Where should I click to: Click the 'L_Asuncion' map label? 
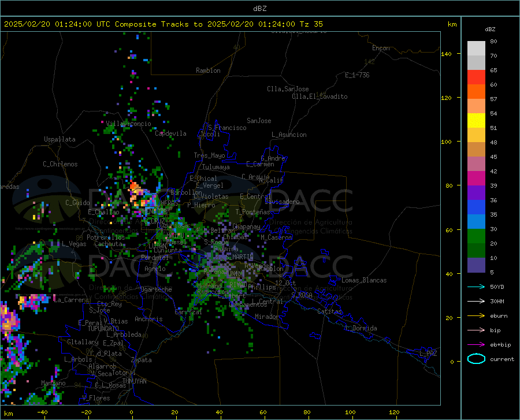(x=289, y=135)
